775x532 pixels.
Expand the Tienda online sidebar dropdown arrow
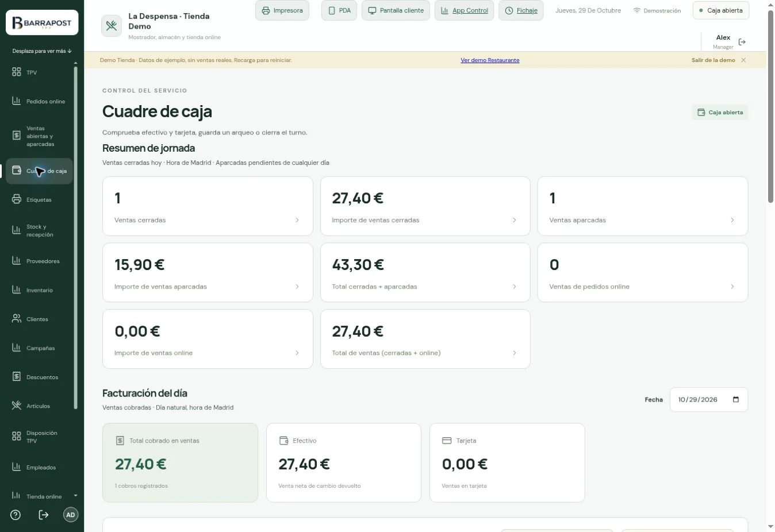[x=75, y=496]
